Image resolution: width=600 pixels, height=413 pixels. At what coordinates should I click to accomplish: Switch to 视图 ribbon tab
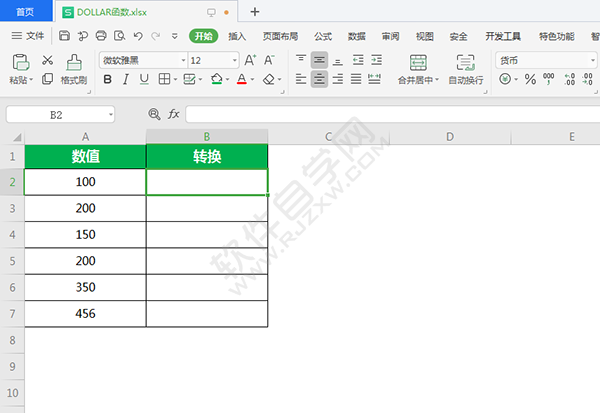424,36
